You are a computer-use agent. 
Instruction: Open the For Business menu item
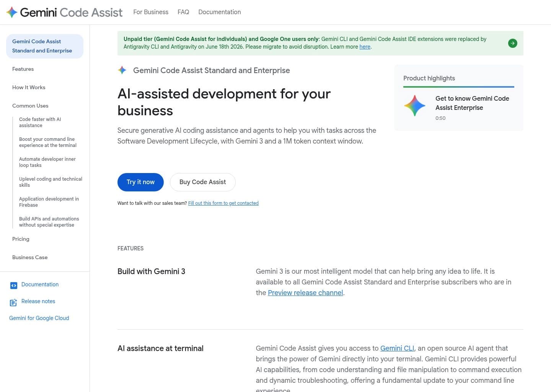(151, 12)
